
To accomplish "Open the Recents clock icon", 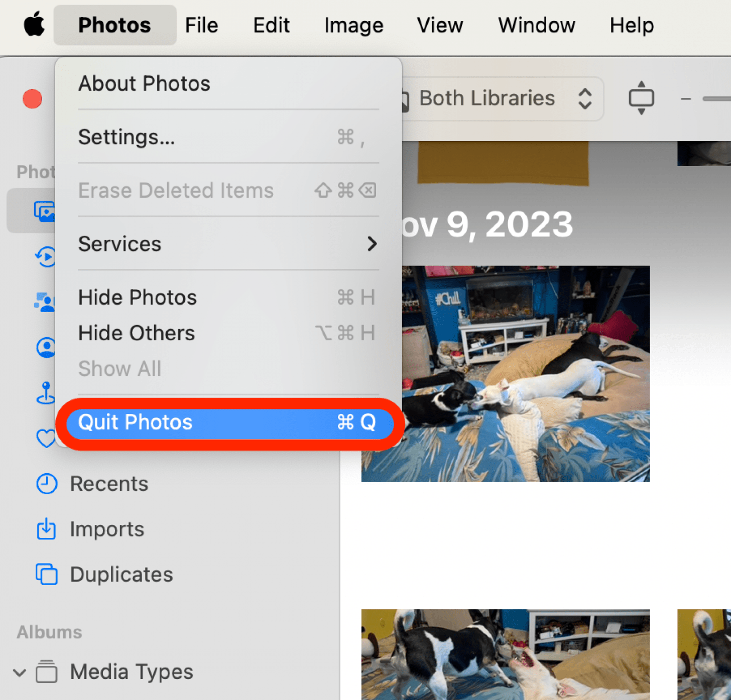I will click(47, 484).
